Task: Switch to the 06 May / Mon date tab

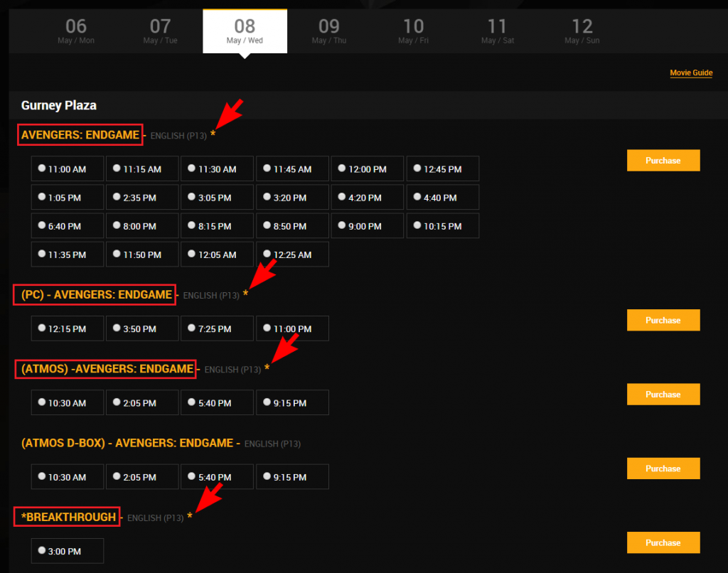Action: [x=76, y=31]
